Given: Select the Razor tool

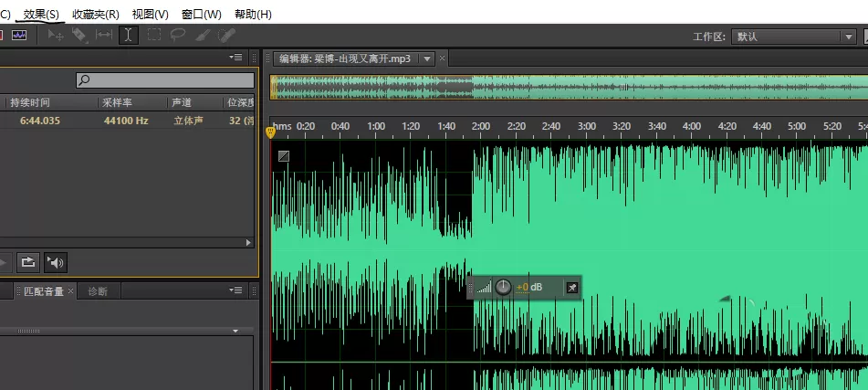Looking at the screenshot, I should coord(79,36).
